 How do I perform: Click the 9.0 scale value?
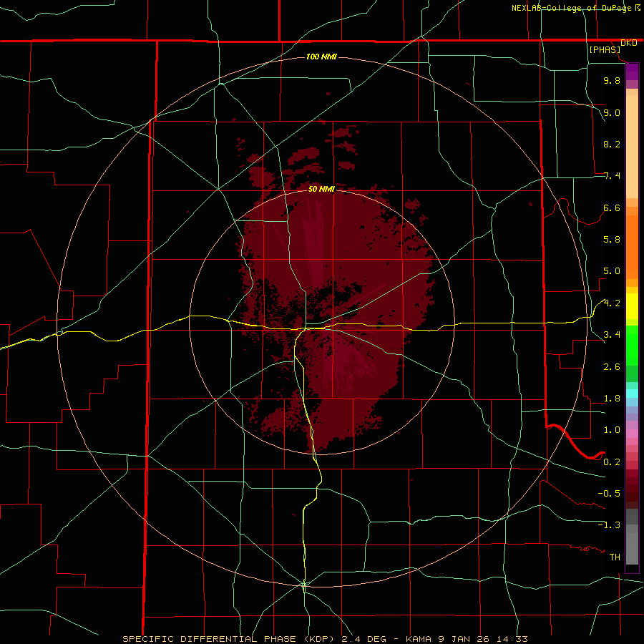coord(612,112)
